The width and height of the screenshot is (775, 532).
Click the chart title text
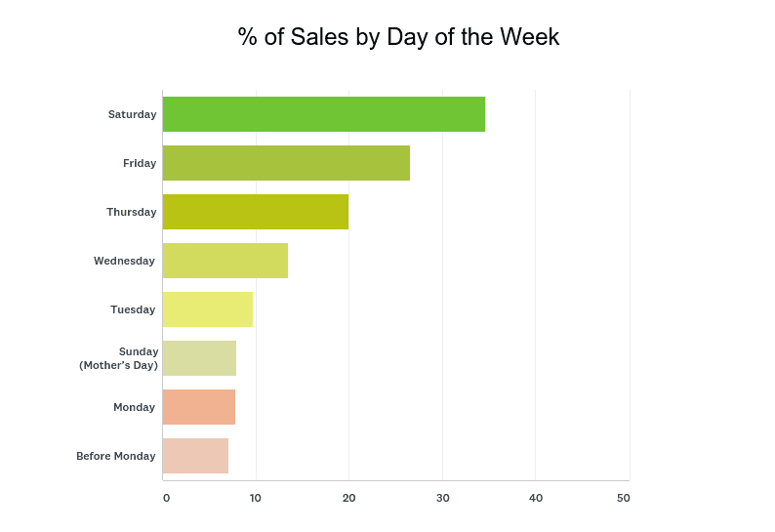tap(398, 37)
